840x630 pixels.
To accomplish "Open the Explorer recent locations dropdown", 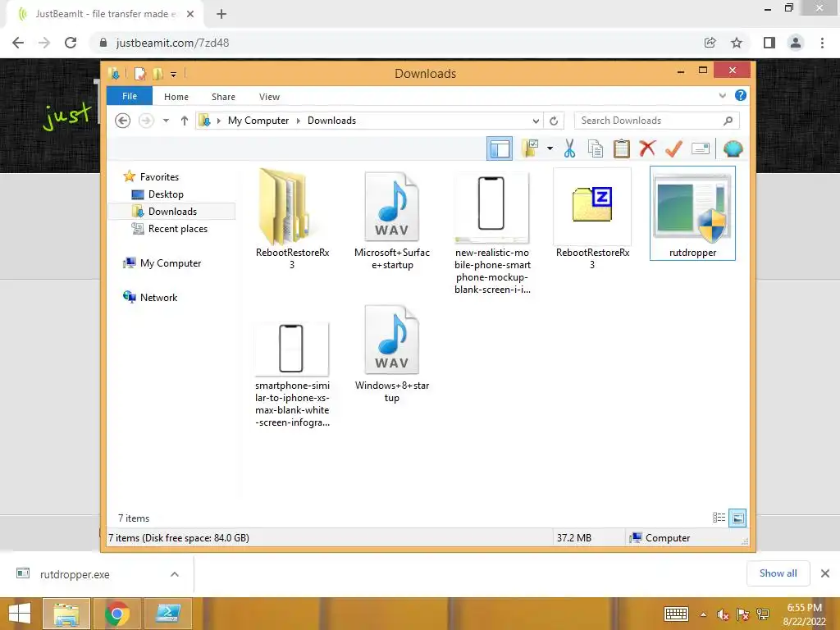I will coord(166,121).
